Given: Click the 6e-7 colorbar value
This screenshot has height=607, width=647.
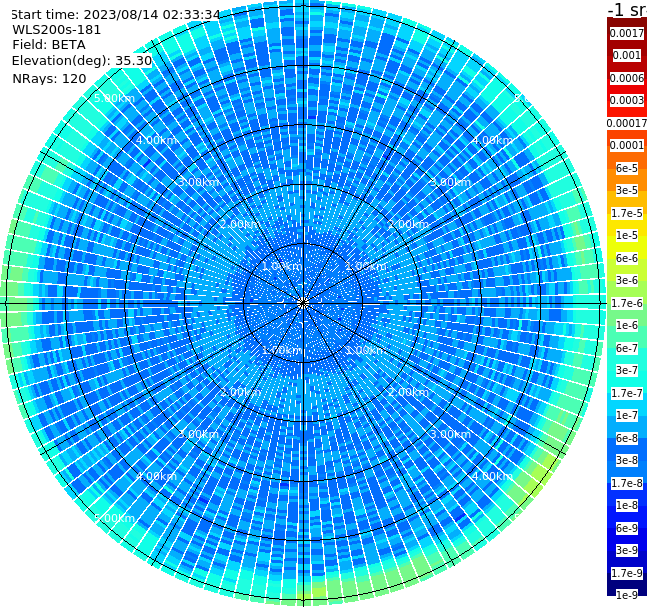Looking at the screenshot, I should click(627, 348).
